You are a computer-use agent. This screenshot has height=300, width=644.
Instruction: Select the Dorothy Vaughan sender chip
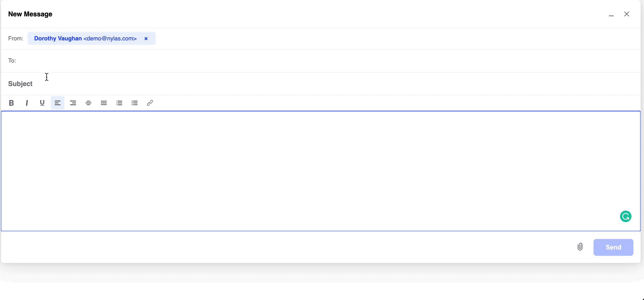85,38
